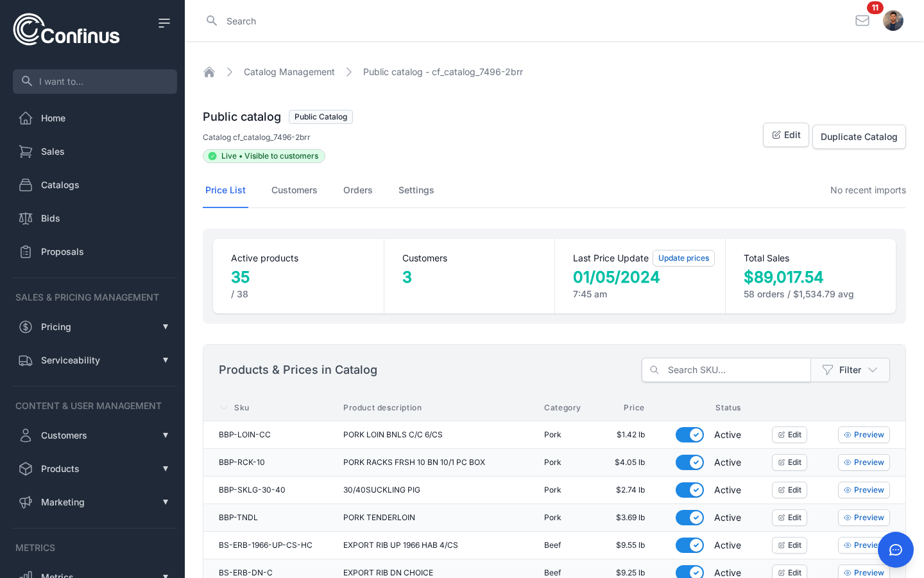Click inside the Search SKU field
This screenshot has height=578, width=924.
pyautogui.click(x=726, y=370)
